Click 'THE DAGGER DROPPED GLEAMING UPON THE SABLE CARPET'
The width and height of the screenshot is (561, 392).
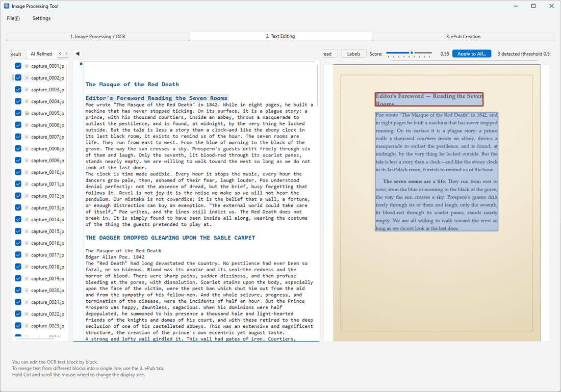pyautogui.click(x=170, y=238)
